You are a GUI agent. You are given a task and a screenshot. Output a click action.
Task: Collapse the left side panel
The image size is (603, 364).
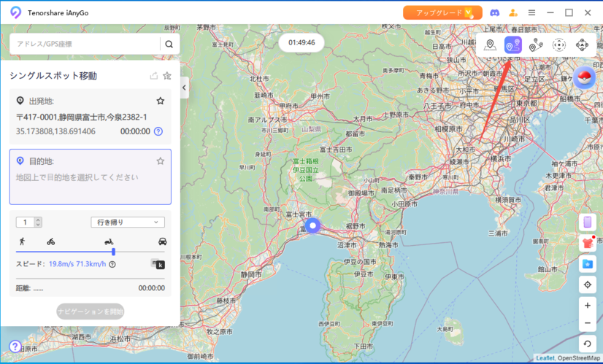pyautogui.click(x=184, y=88)
